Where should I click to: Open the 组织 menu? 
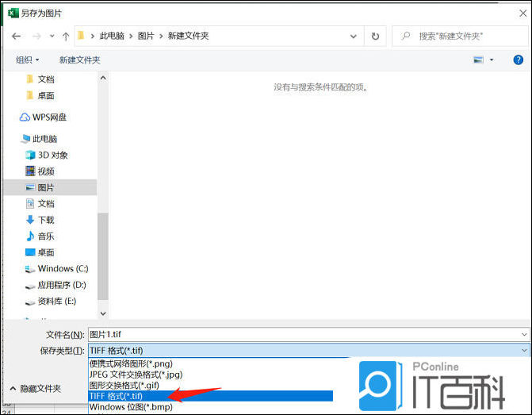coord(27,60)
